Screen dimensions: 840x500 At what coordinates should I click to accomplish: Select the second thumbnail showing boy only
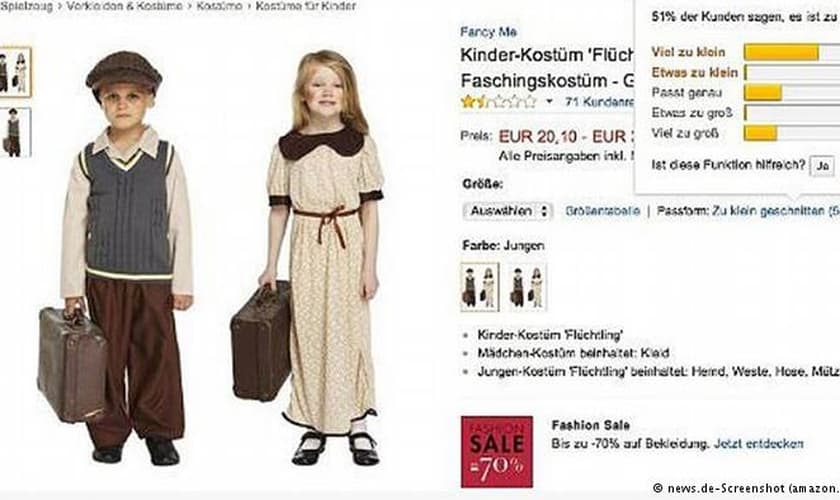(x=15, y=132)
